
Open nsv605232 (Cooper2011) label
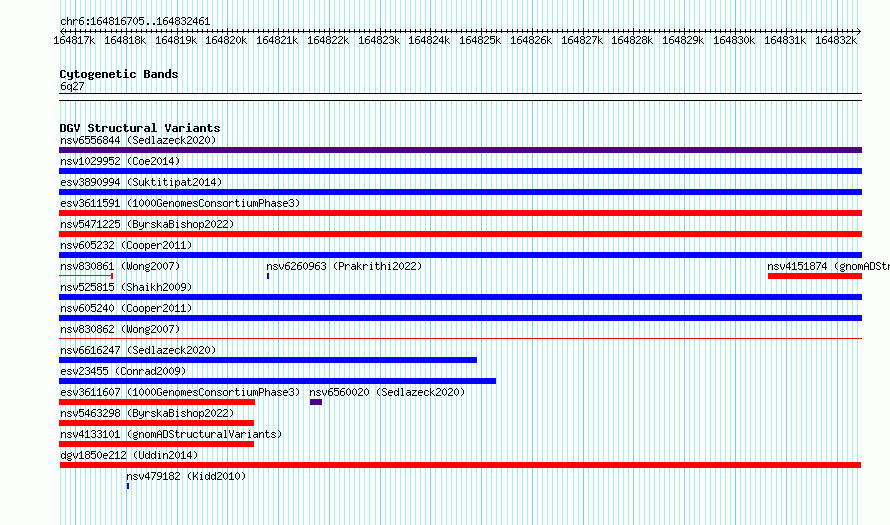click(126, 245)
